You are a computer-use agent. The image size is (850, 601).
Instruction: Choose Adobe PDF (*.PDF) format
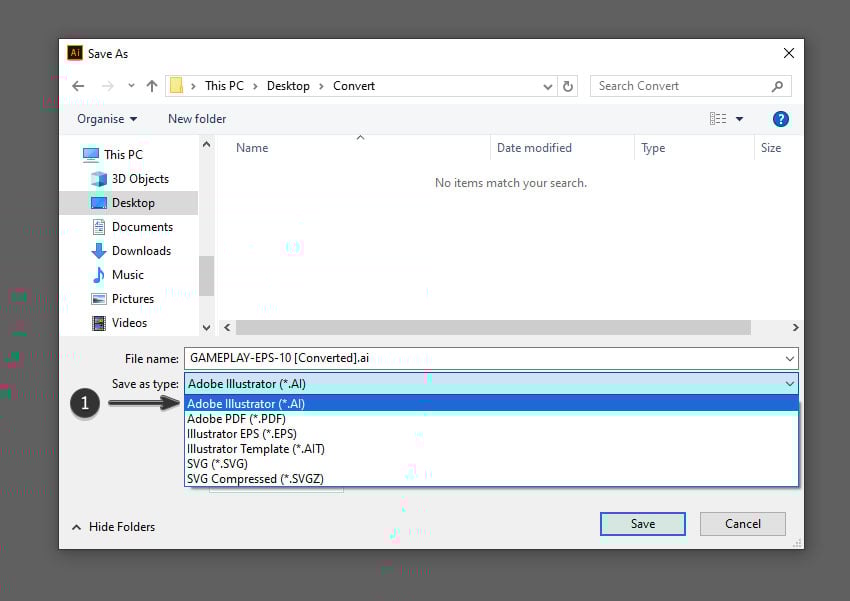236,419
